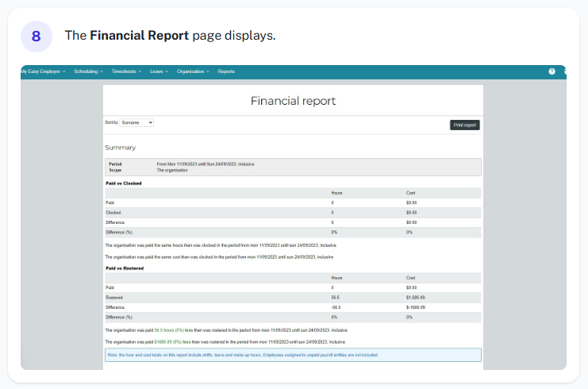Go to Reports in navigation bar

226,71
